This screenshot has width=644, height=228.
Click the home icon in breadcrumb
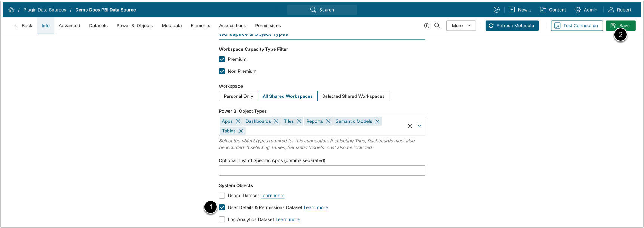tap(11, 10)
